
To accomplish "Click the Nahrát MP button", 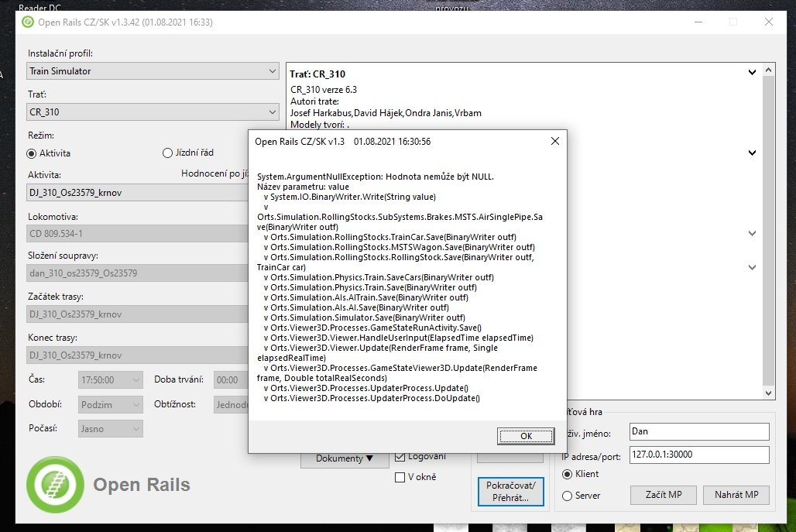I will [736, 495].
